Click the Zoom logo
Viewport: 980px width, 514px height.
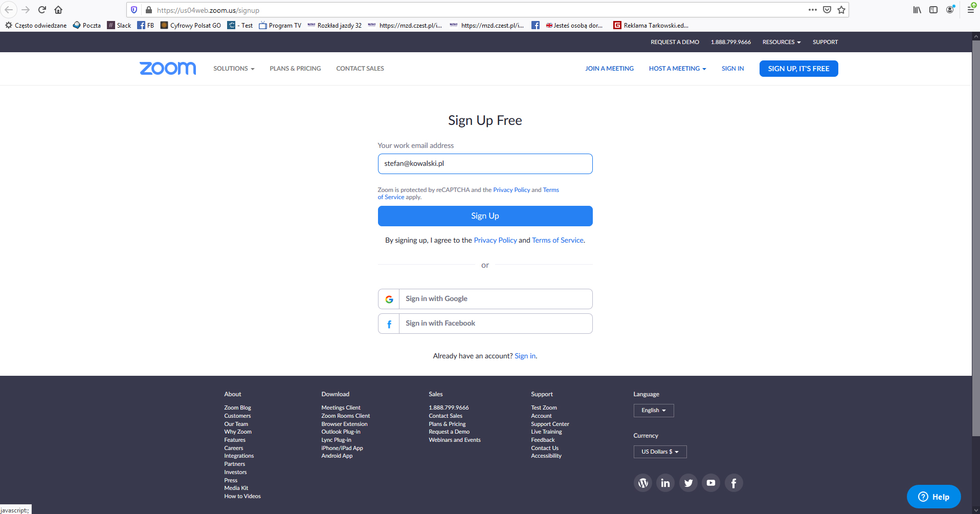point(168,69)
